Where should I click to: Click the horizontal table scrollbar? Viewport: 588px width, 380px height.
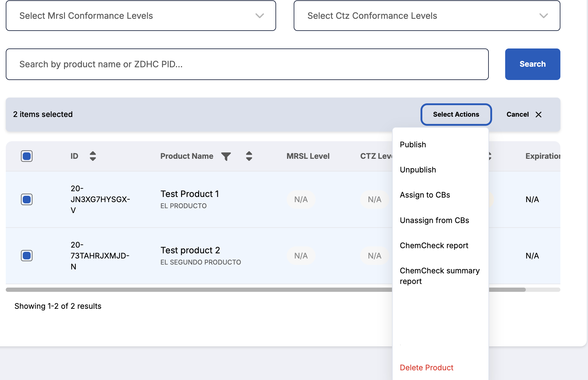pyautogui.click(x=265, y=290)
